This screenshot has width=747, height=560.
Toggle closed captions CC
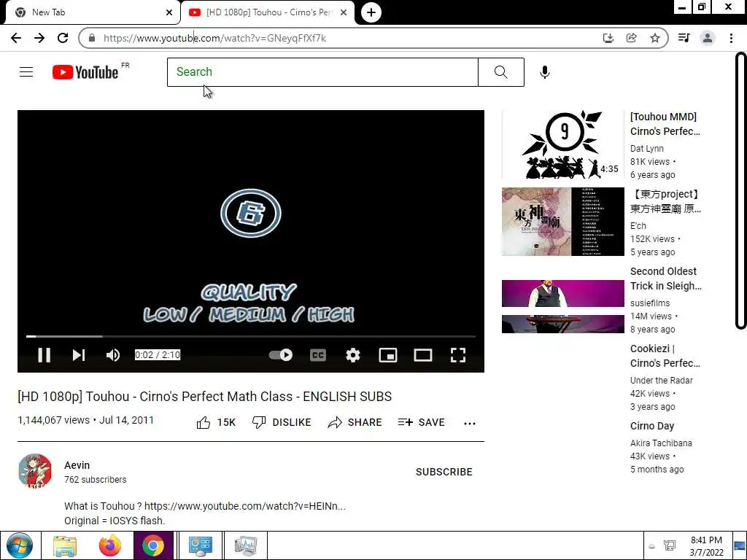tap(318, 355)
